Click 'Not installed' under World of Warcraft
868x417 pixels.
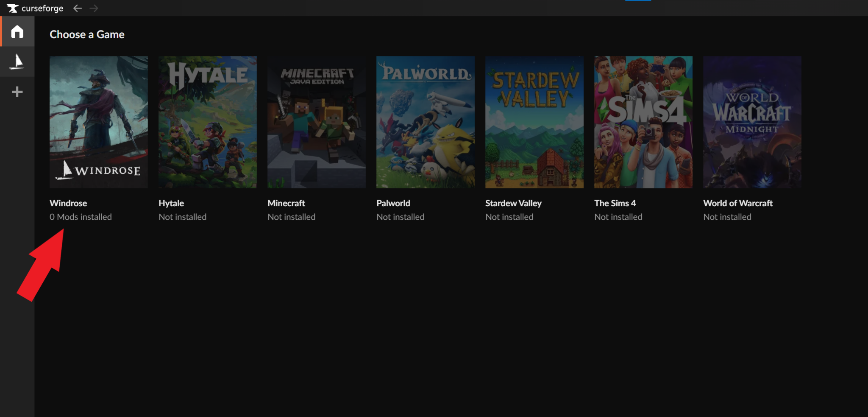click(727, 217)
